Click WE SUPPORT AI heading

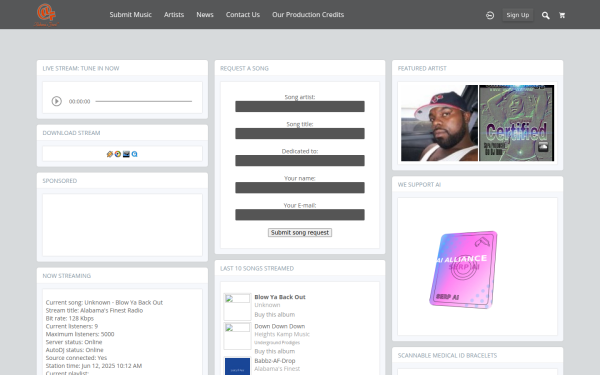pos(419,184)
